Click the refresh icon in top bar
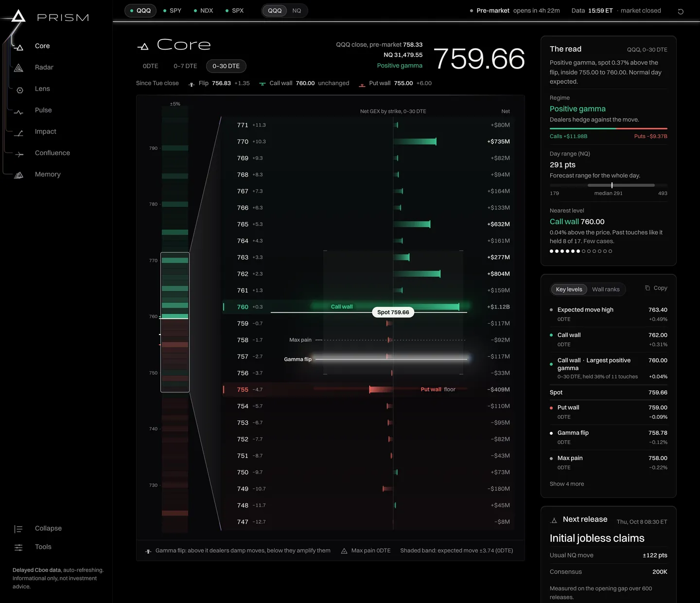This screenshot has height=603, width=700. click(x=681, y=11)
